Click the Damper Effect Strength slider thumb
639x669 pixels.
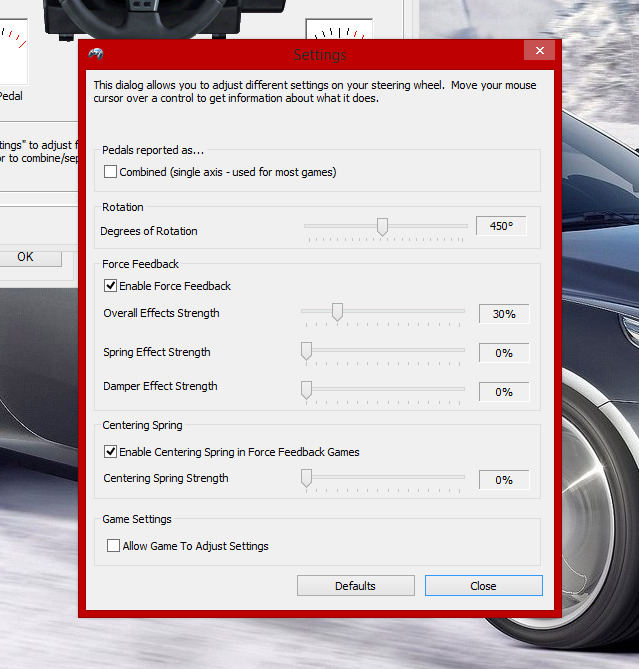[306, 390]
